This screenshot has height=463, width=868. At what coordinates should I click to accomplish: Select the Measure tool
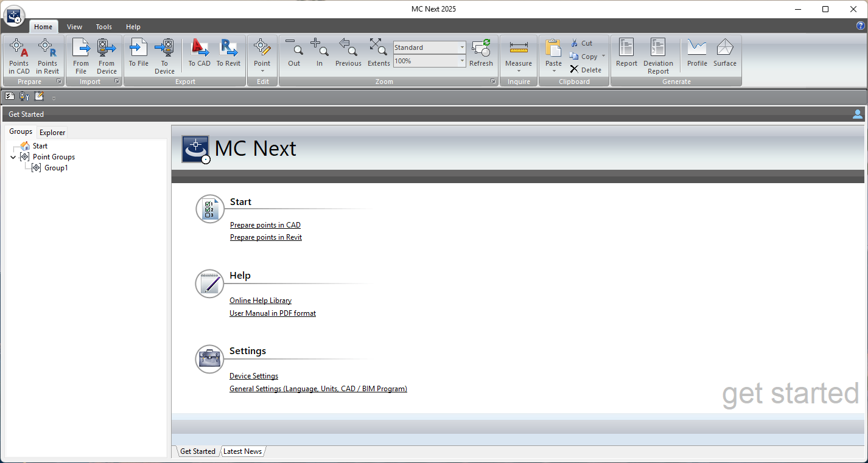tap(519, 52)
